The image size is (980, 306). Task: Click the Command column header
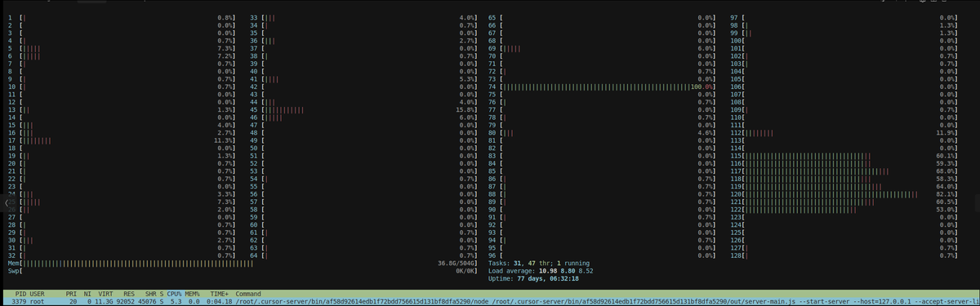[248, 293]
